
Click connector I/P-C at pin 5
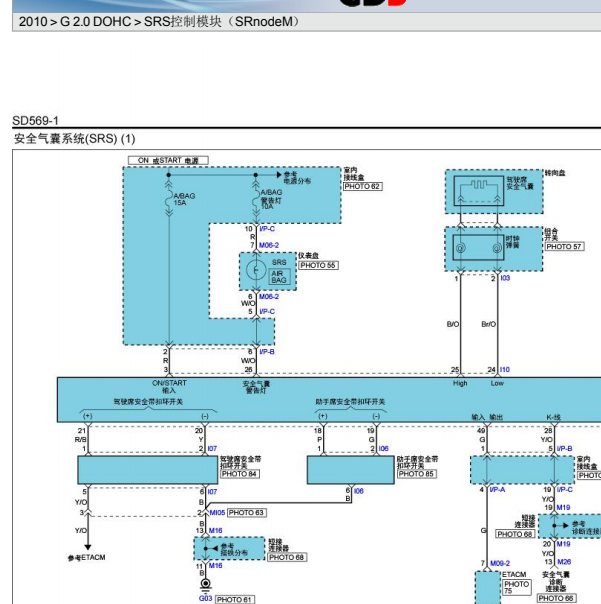[x=267, y=311]
